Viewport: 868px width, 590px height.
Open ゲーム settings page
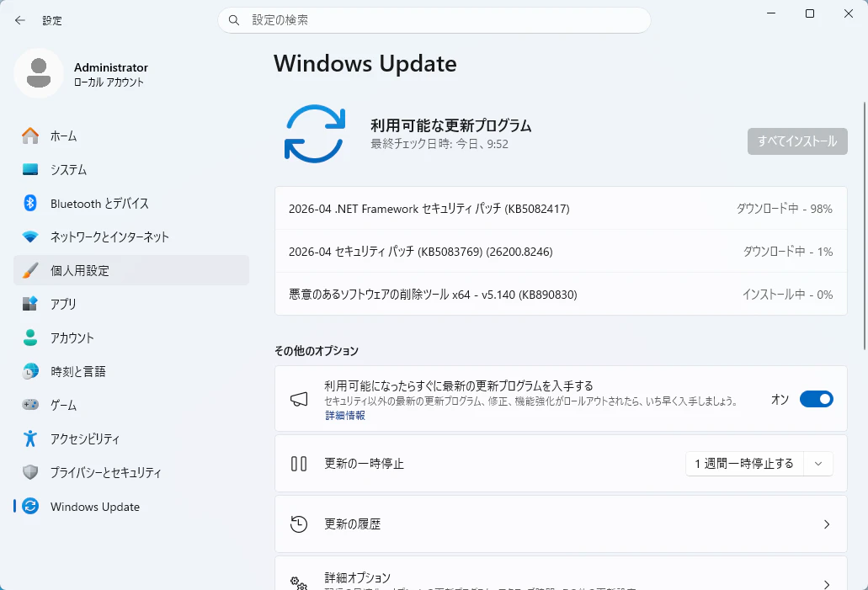(x=131, y=405)
